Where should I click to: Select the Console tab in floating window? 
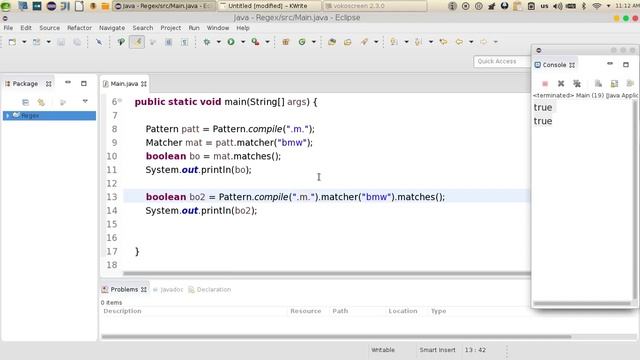pos(554,65)
